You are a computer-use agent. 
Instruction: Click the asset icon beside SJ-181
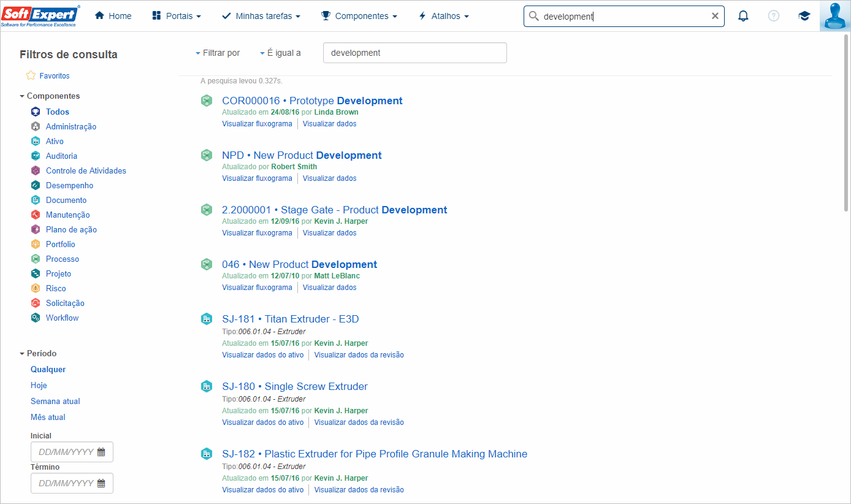click(x=207, y=319)
